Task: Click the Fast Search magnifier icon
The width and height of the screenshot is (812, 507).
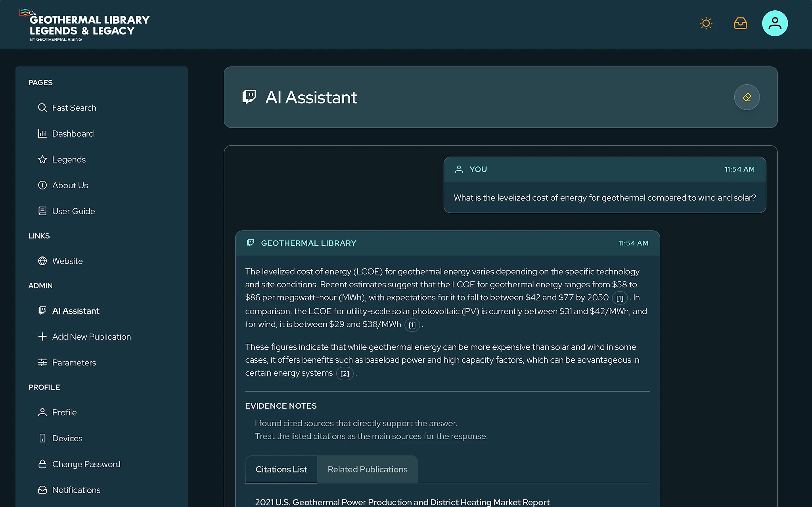Action: [42, 108]
